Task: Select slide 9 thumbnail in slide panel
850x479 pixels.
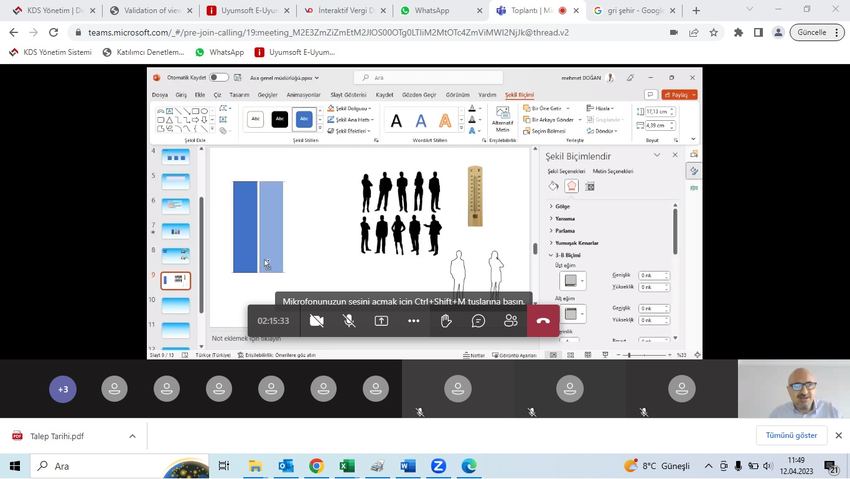Action: [176, 281]
